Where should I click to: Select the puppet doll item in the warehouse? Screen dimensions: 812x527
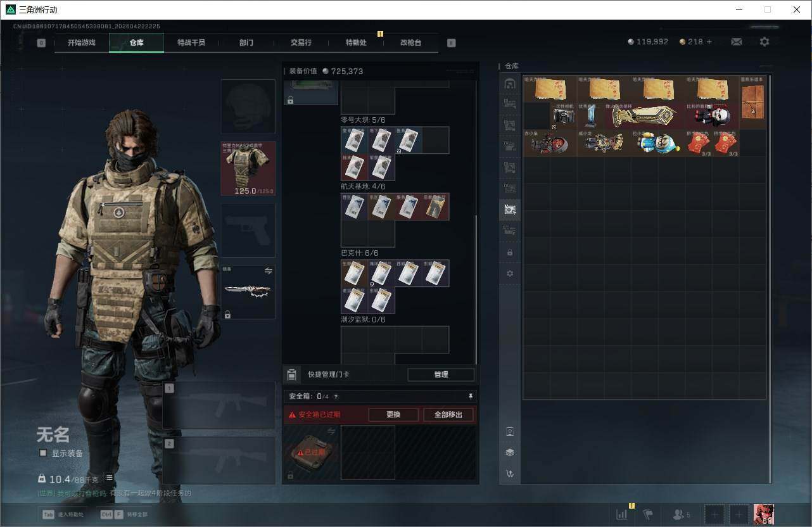point(712,116)
